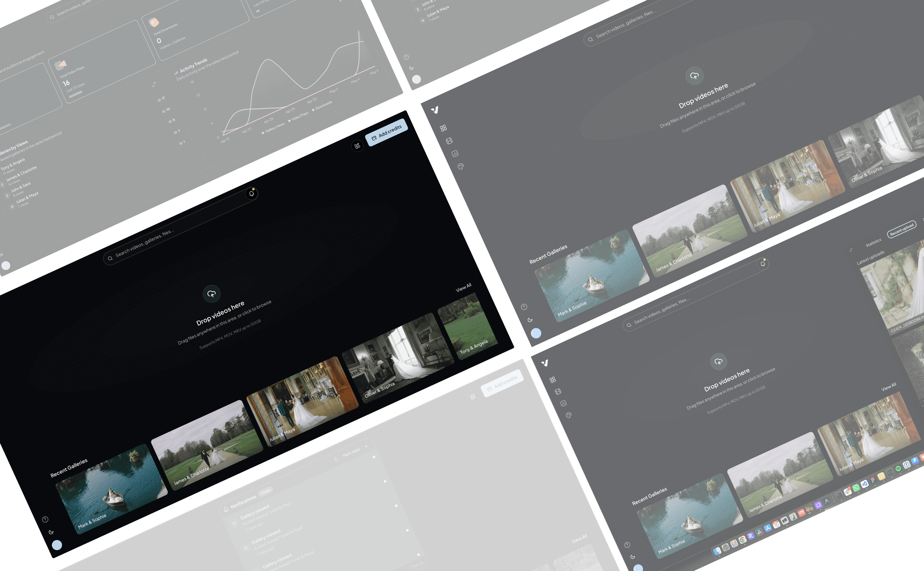Toggle moon theme icon in lower-right window
924x571 pixels.
coord(633,557)
